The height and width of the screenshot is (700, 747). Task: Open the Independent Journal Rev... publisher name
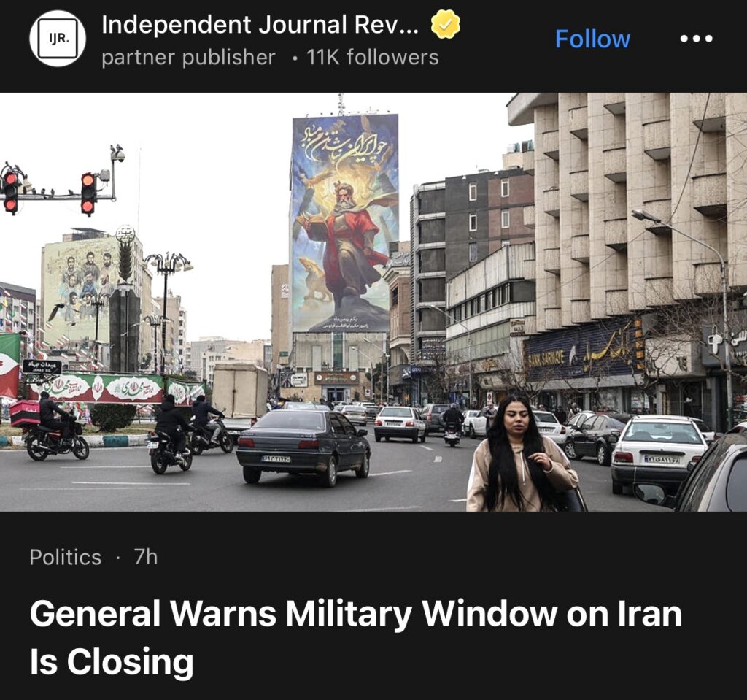coord(260,25)
